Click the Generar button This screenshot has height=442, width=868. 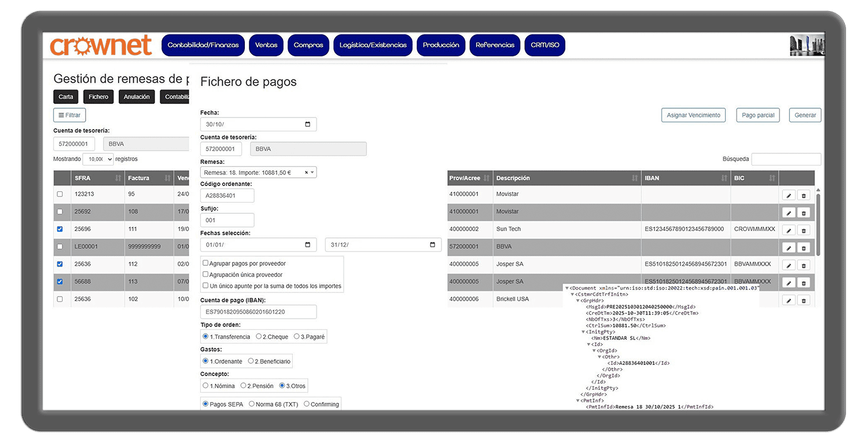tap(804, 115)
